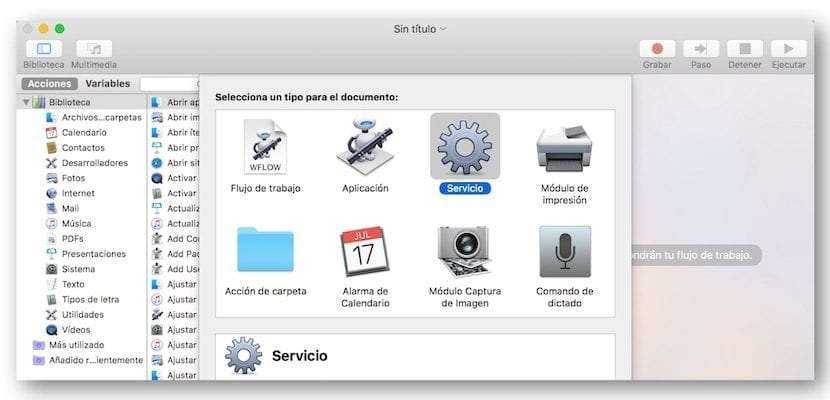Image resolution: width=830 pixels, height=400 pixels.
Task: Click the Ejecutar play button
Action: (789, 48)
